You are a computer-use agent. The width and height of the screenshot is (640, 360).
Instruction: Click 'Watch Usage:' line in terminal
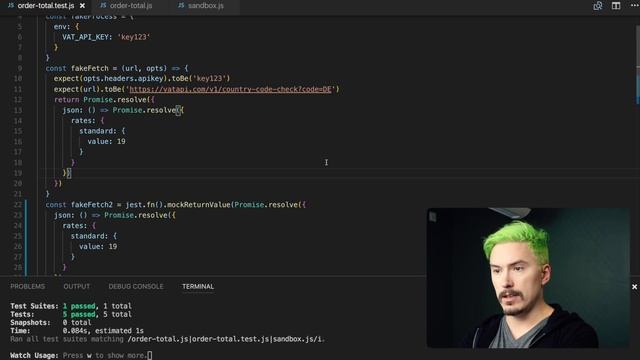tap(81, 356)
